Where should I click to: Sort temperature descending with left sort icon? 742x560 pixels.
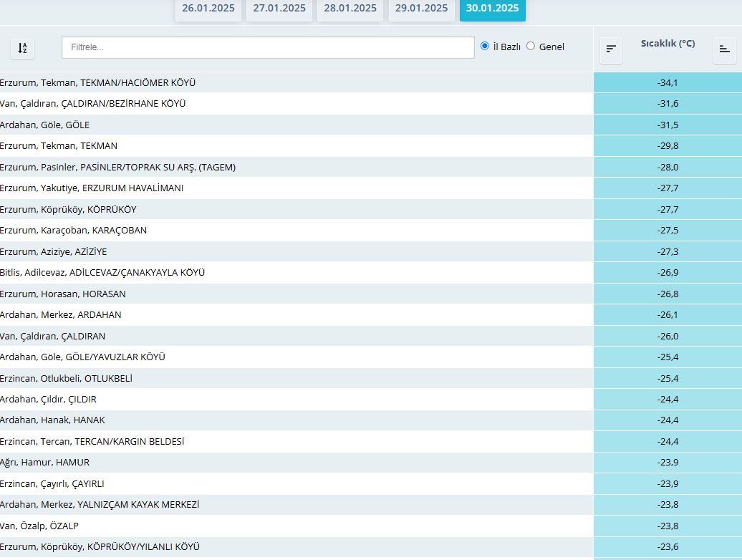611,49
